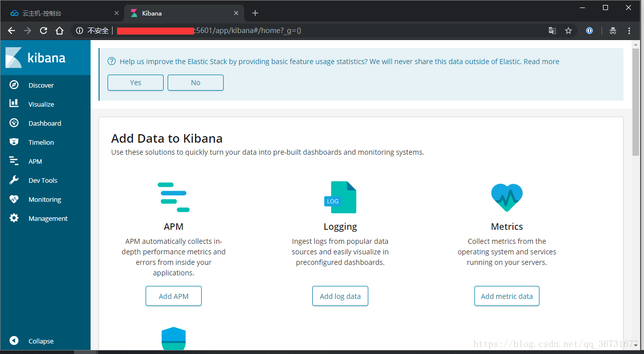
Task: Select Visualize in the sidebar menu
Action: (41, 104)
